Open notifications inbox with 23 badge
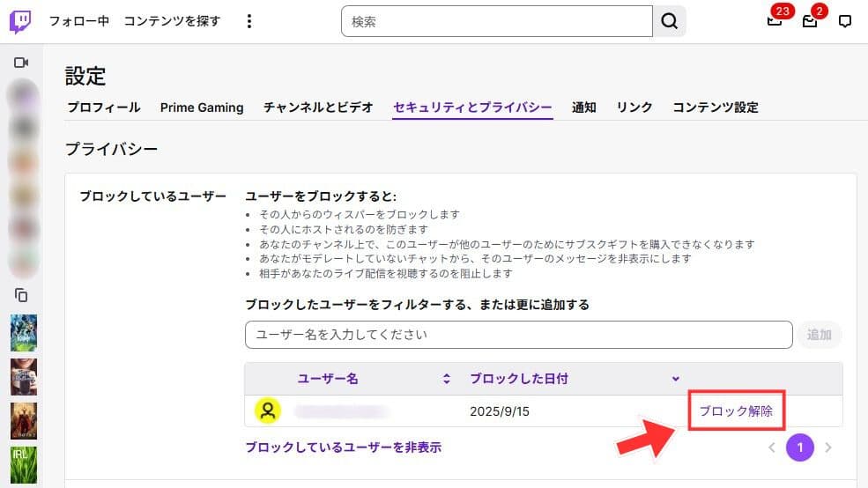Viewport: 868px width, 488px height. click(x=775, y=20)
